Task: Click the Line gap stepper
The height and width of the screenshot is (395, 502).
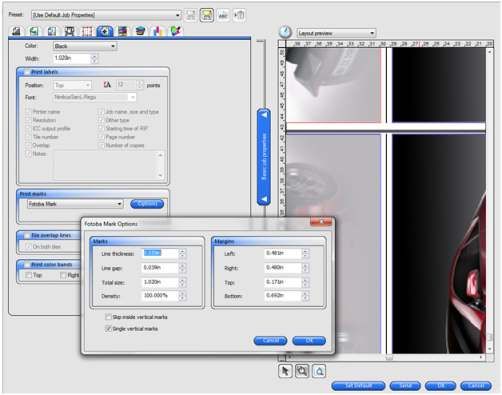Action: [182, 268]
